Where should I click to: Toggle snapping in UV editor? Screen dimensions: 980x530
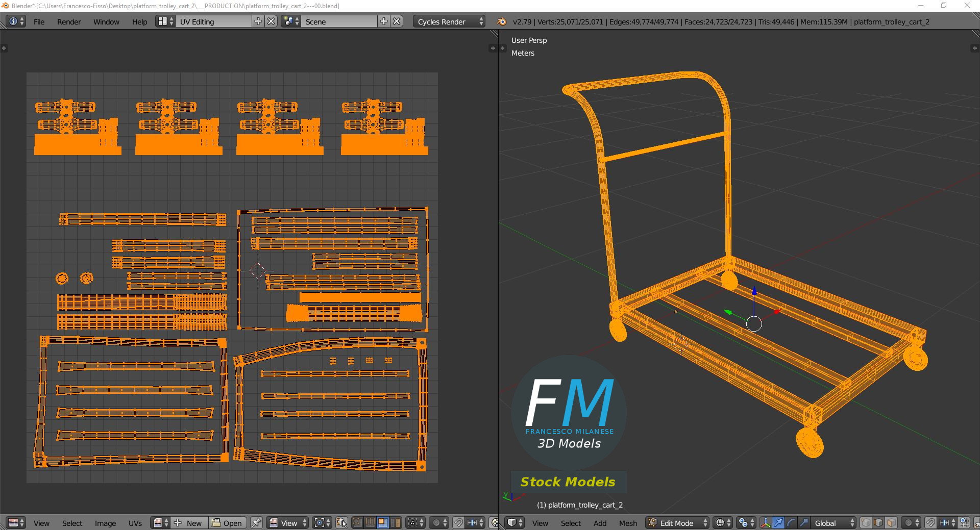(459, 523)
